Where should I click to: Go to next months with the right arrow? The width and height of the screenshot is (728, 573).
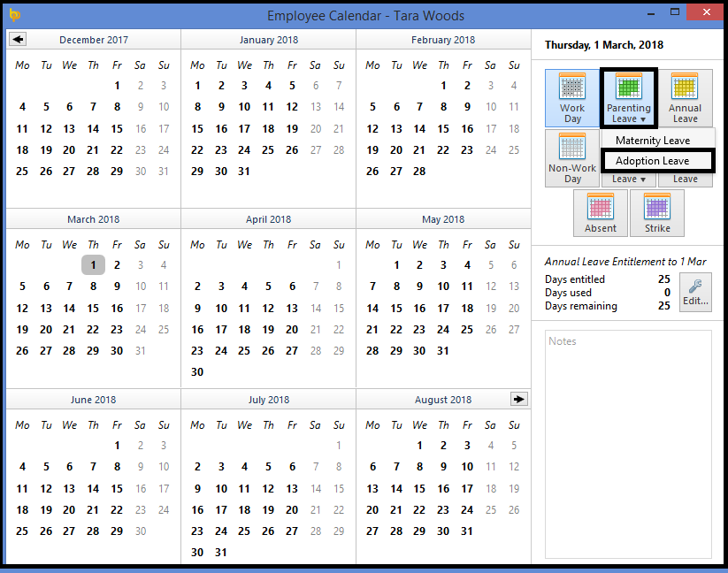(518, 399)
